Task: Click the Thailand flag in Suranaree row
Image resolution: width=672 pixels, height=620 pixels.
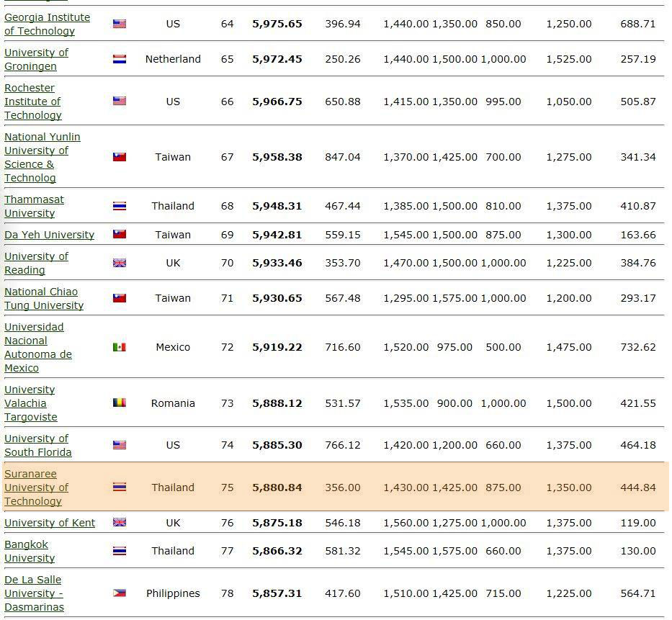Action: click(120, 487)
